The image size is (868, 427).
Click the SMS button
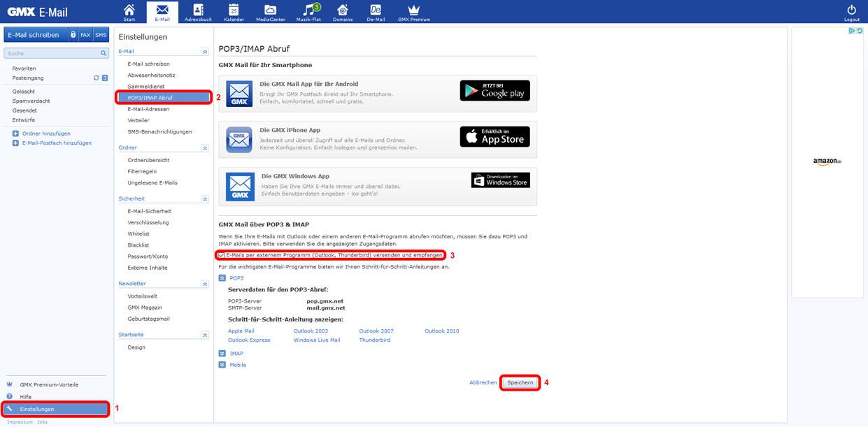pos(101,35)
